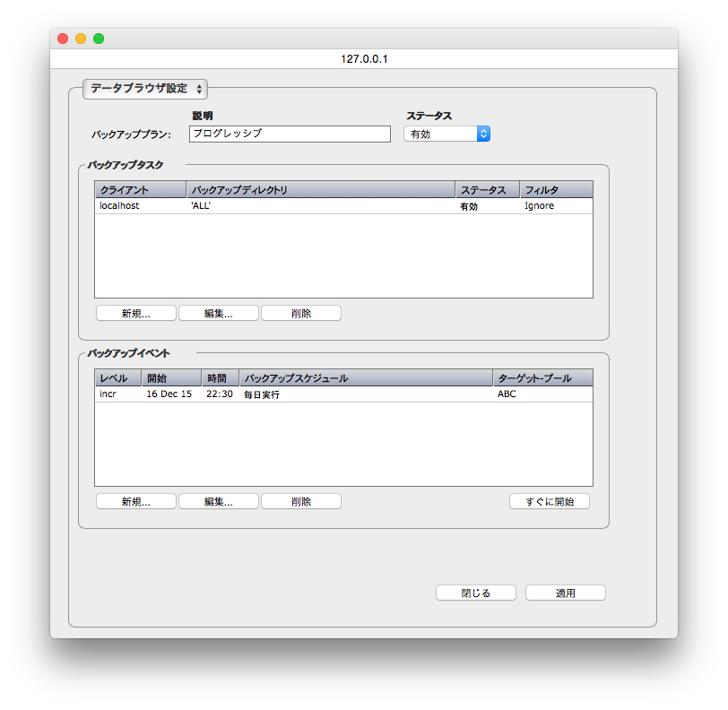Sort by バックアップスケジュール column header
Image resolution: width=728 pixels, height=710 pixels.
[366, 378]
